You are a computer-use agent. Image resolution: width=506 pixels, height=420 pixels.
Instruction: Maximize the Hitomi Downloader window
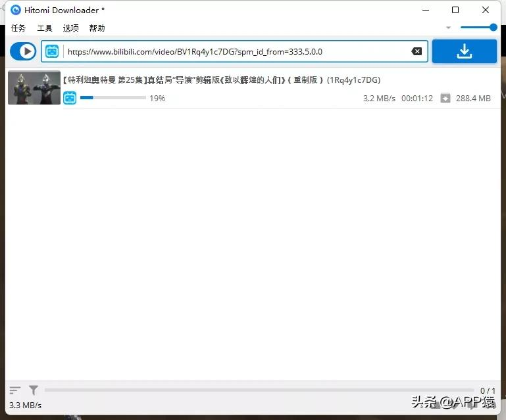tap(455, 10)
